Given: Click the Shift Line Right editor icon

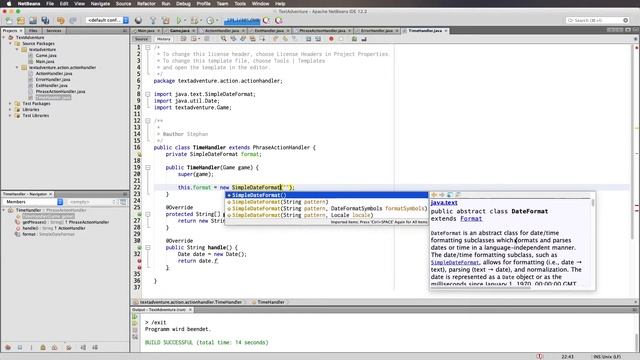Looking at the screenshot, I should pyautogui.click(x=318, y=39).
